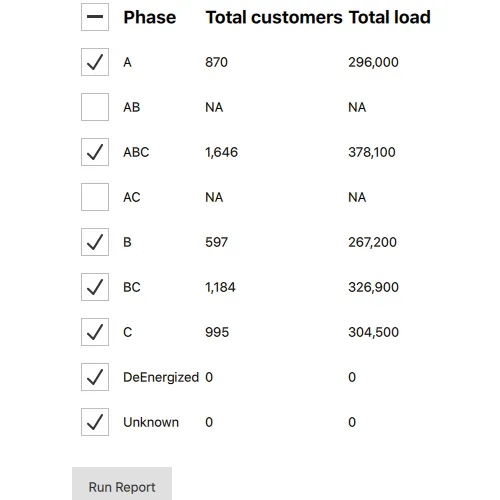Click the Total load column header

click(390, 17)
